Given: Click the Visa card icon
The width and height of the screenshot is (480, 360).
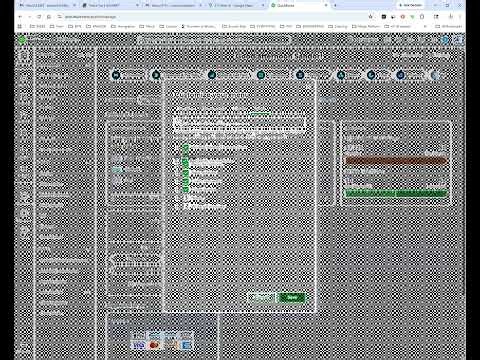Looking at the screenshot, I should pos(138,345).
